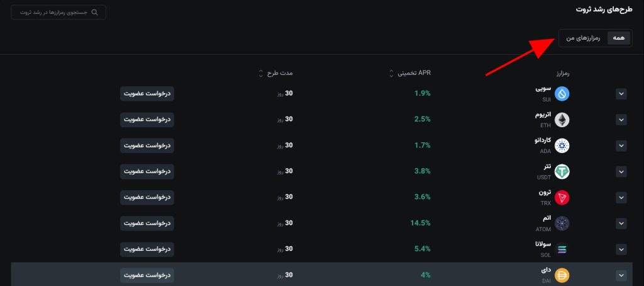
Task: Click the DAI coin icon
Action: point(562,275)
